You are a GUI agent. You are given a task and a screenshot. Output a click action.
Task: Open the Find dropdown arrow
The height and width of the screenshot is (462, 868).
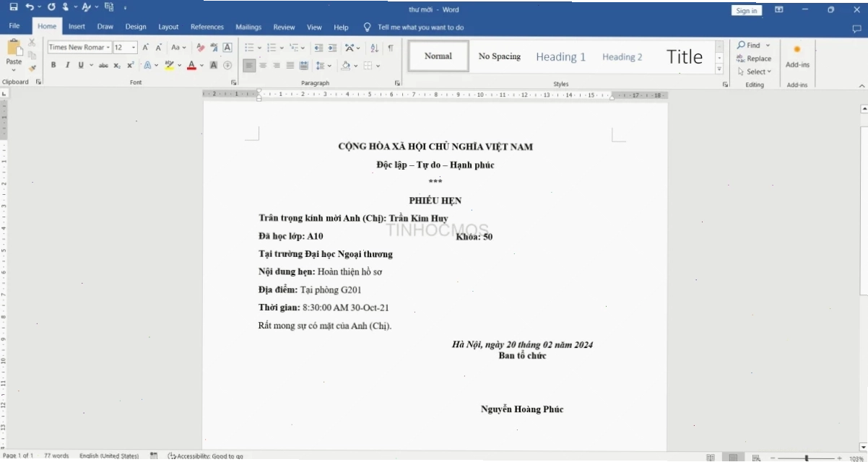pyautogui.click(x=768, y=45)
